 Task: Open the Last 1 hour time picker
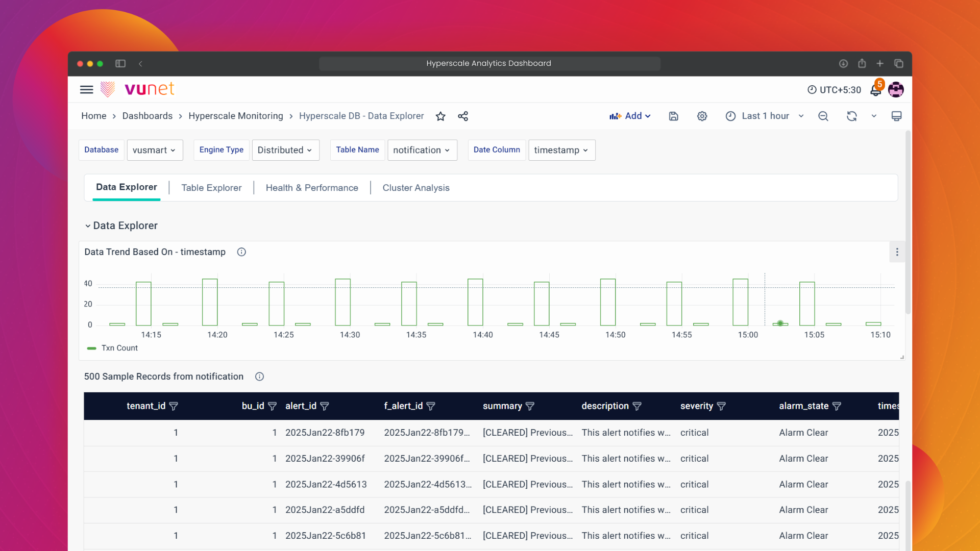tap(765, 116)
